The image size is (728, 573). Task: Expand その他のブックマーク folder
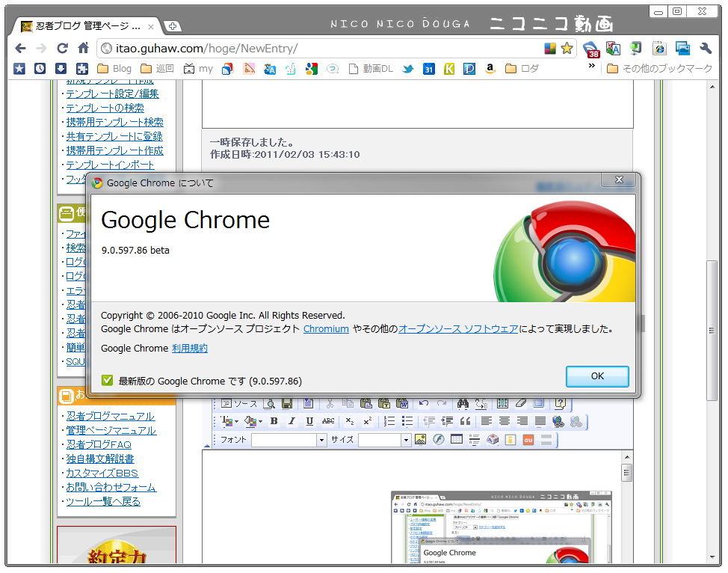(660, 69)
